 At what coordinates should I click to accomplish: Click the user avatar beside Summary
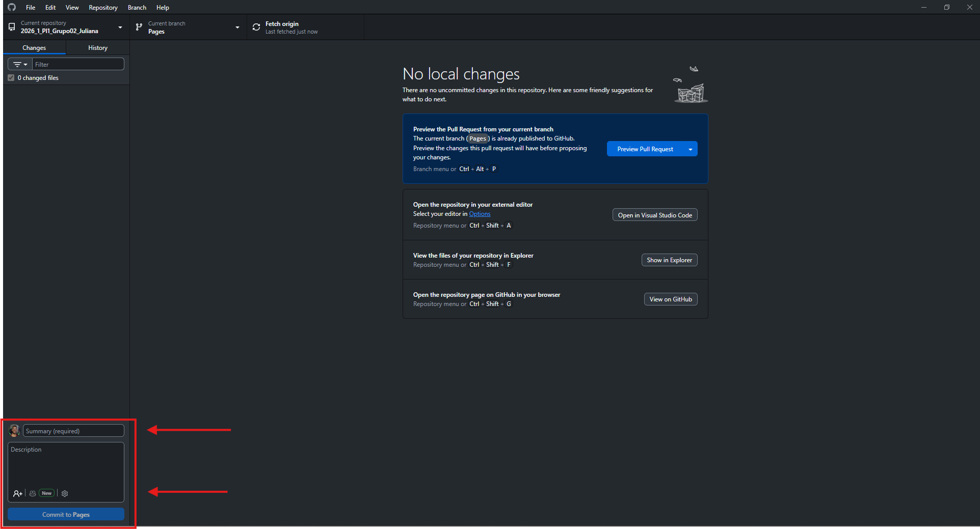pyautogui.click(x=14, y=431)
